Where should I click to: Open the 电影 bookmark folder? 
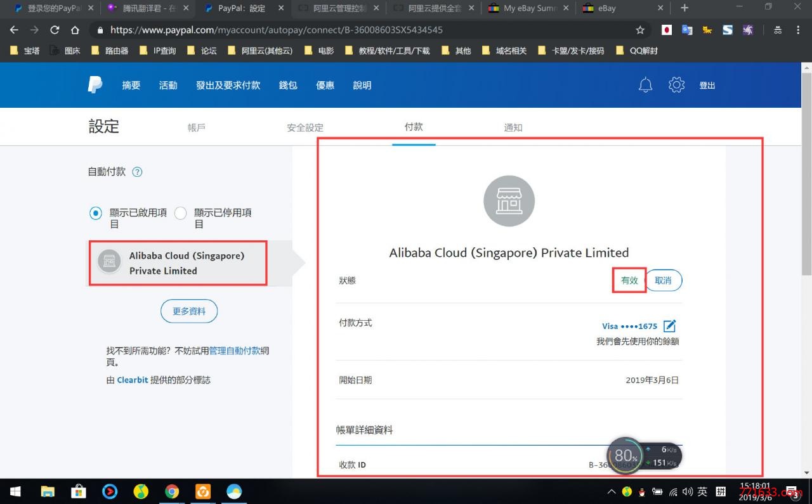tap(319, 51)
